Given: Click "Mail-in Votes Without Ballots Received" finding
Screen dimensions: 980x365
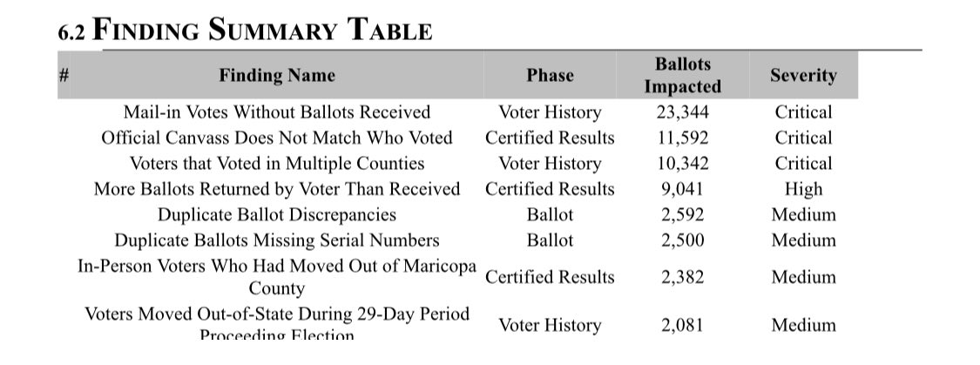Looking at the screenshot, I should click(277, 112).
